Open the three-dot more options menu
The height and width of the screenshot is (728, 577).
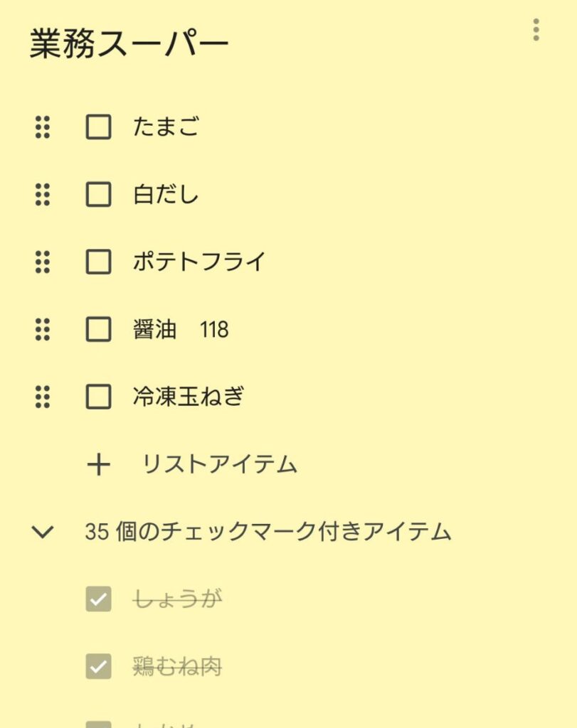pyautogui.click(x=536, y=30)
